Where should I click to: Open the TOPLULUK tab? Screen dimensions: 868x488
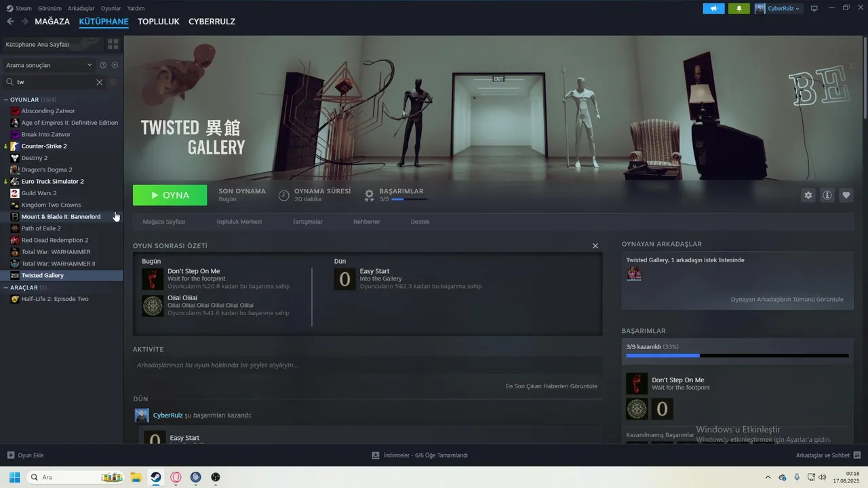[x=159, y=22]
